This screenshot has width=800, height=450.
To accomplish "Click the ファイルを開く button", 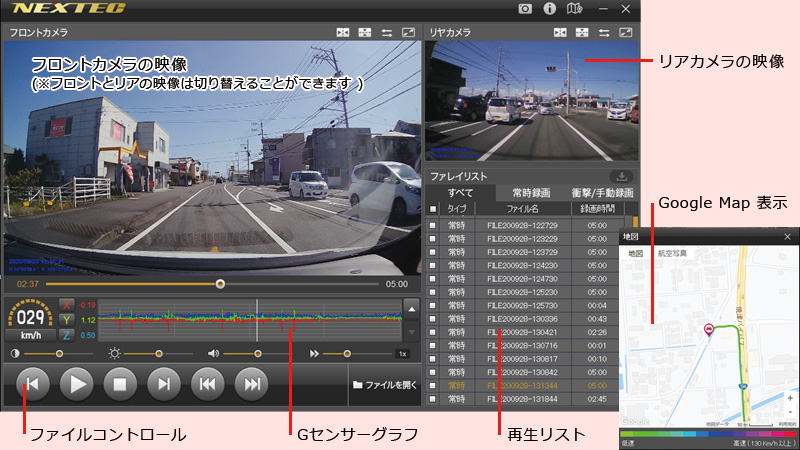I will coord(384,384).
